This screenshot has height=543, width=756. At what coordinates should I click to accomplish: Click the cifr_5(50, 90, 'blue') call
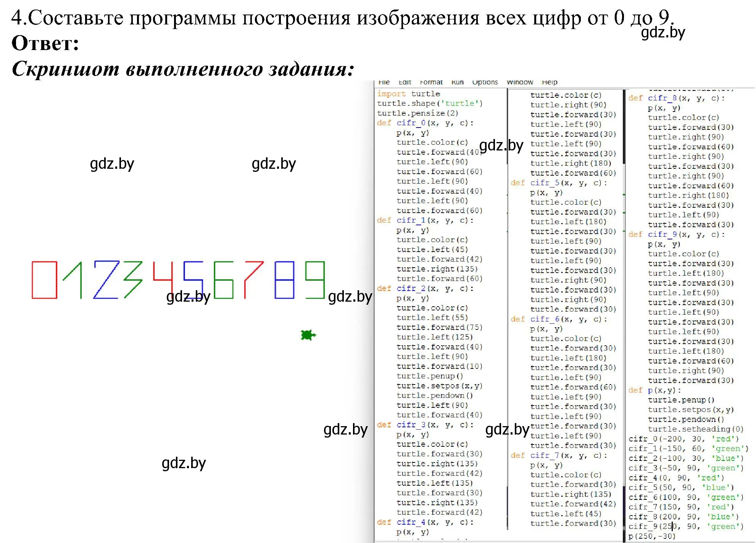(x=682, y=488)
